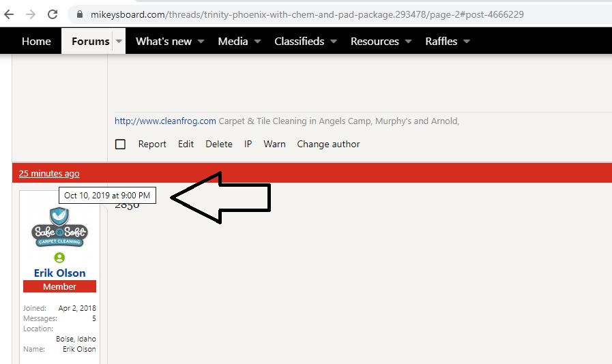Expand the Raffles dropdown arrow

[x=467, y=42]
